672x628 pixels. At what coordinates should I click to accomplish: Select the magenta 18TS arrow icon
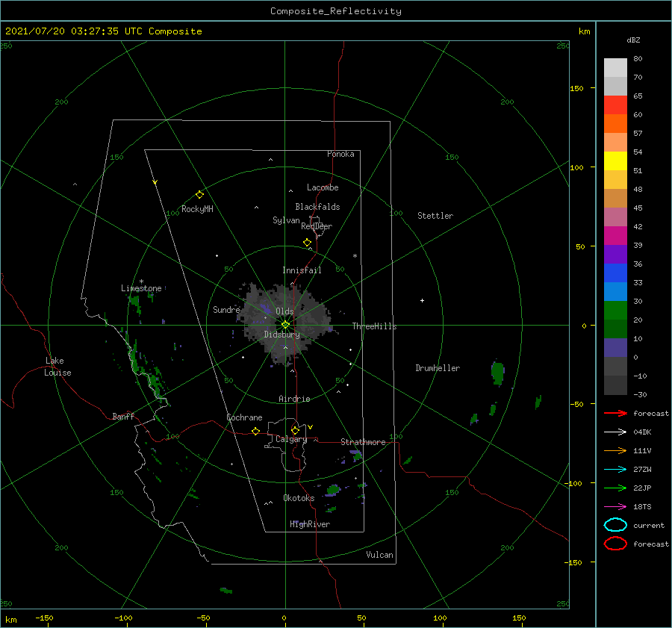click(x=615, y=507)
